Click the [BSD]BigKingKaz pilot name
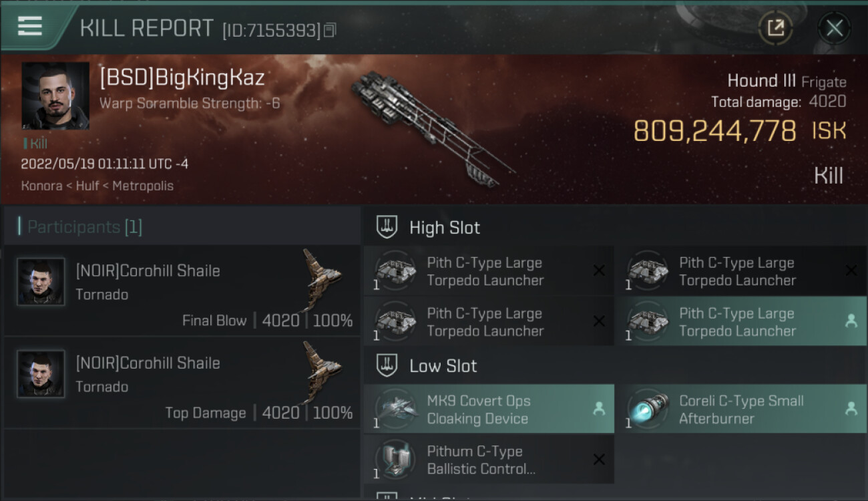 click(182, 77)
